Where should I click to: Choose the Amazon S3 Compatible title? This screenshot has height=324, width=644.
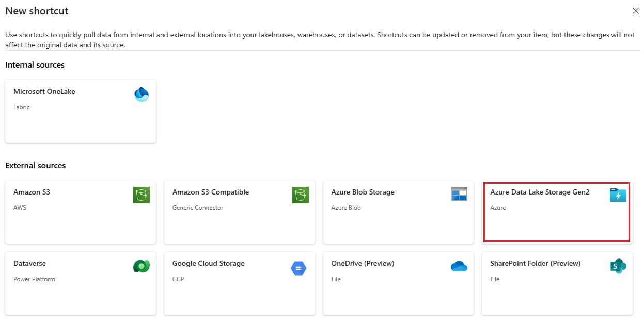pyautogui.click(x=211, y=192)
